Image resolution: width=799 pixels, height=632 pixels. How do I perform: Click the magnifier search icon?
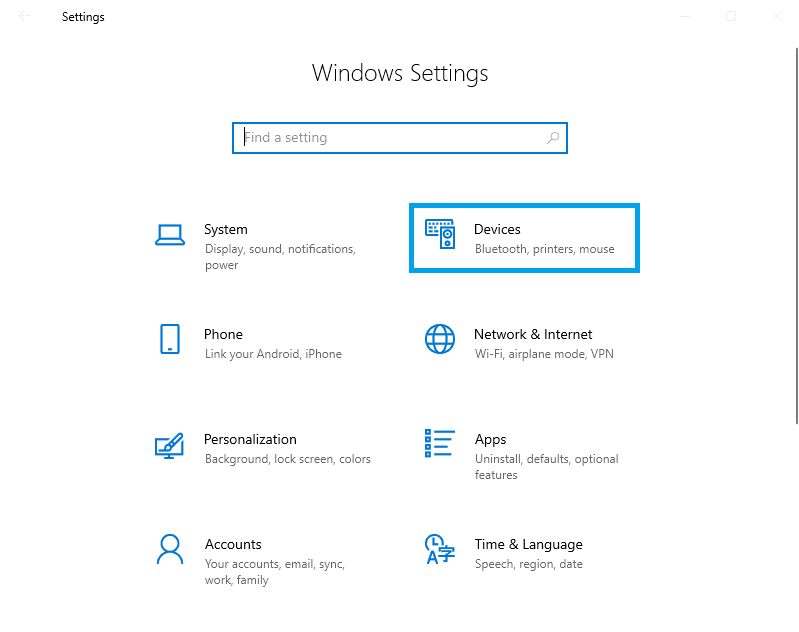(x=553, y=138)
